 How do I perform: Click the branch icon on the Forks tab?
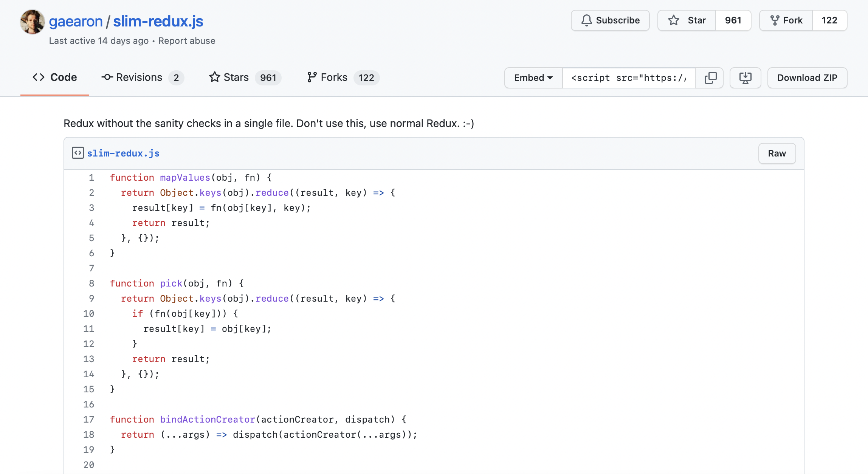[312, 77]
